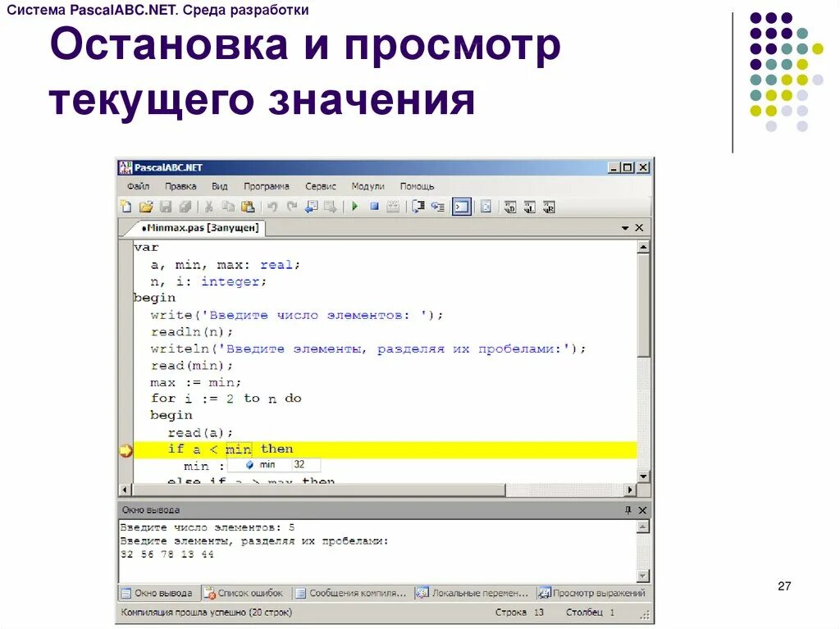Click the Step Into debug icon
This screenshot has height=629, width=840.
tap(438, 207)
